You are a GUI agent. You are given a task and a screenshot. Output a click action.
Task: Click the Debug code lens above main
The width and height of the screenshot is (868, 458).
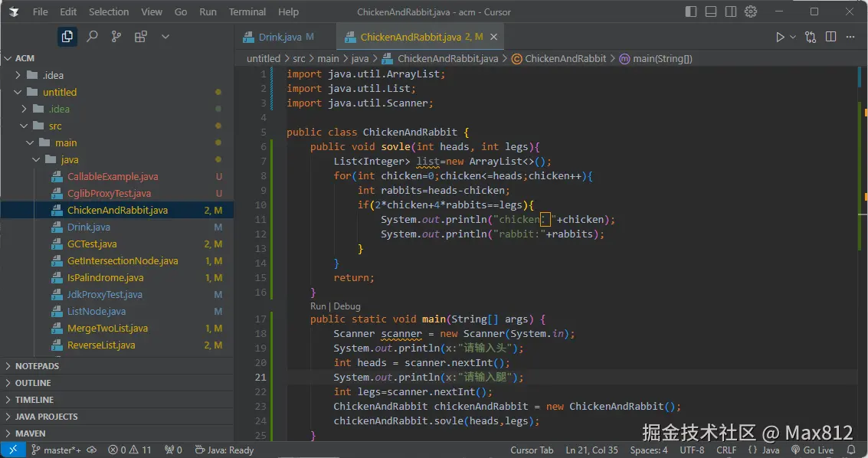point(347,306)
